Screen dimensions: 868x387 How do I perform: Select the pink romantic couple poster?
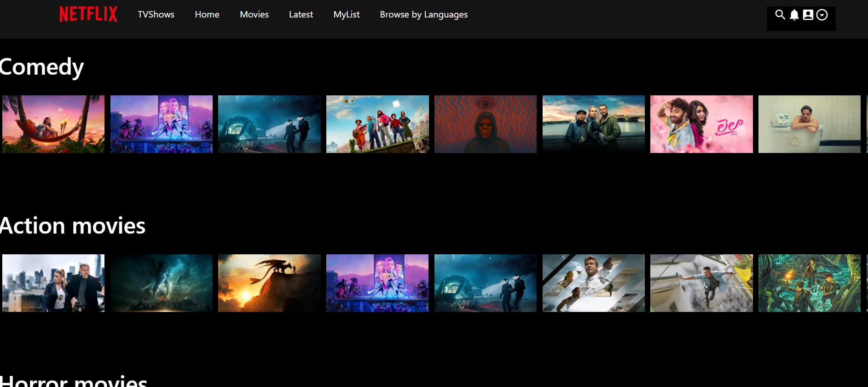[x=701, y=124]
